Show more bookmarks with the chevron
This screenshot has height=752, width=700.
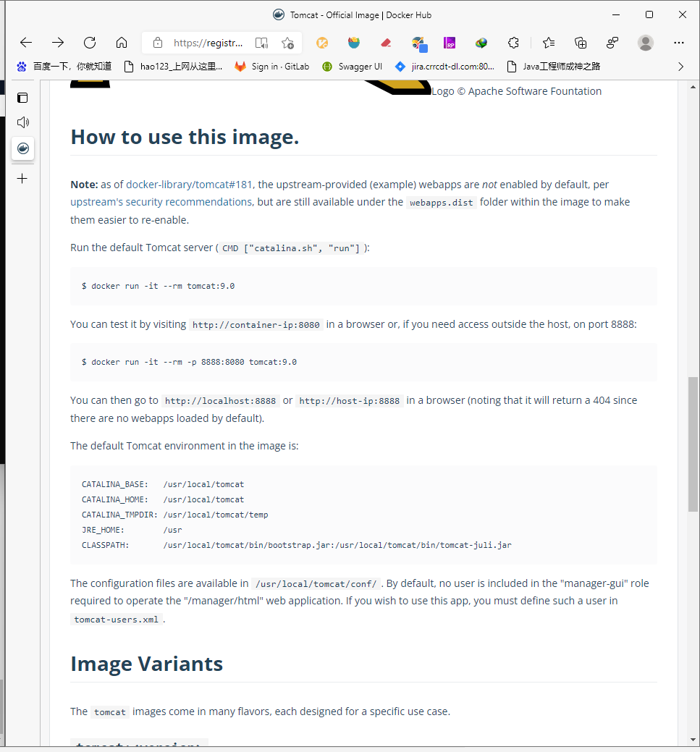tap(680, 67)
